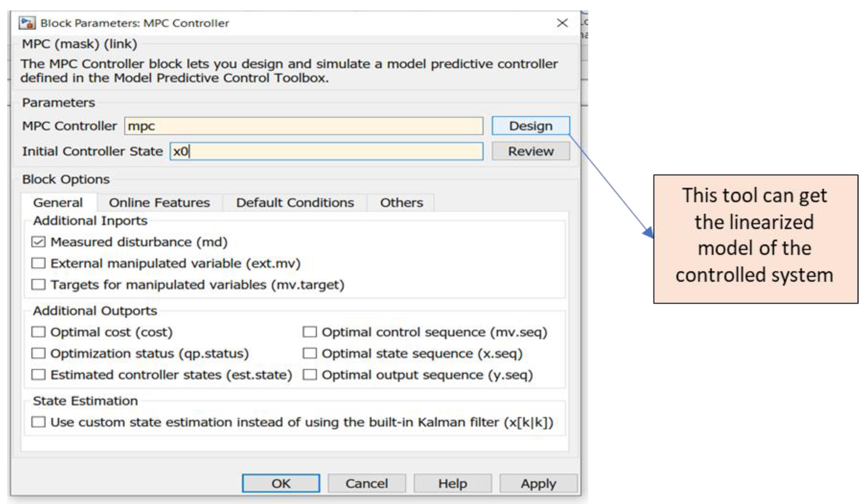The image size is (868, 504).
Task: Enable Targets for manipulated variables checkbox
Action: [x=38, y=285]
